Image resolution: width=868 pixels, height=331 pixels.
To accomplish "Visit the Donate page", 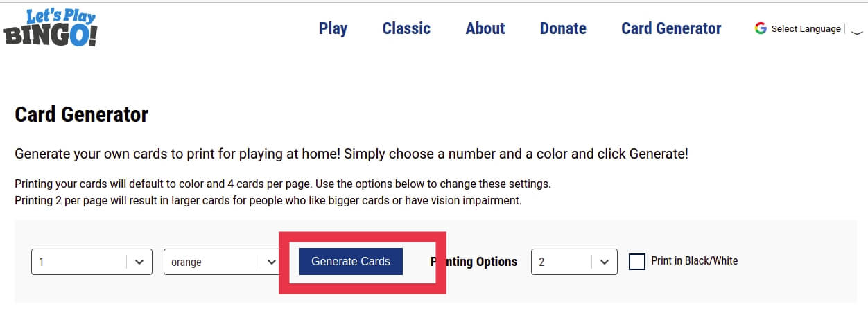I will (x=563, y=28).
